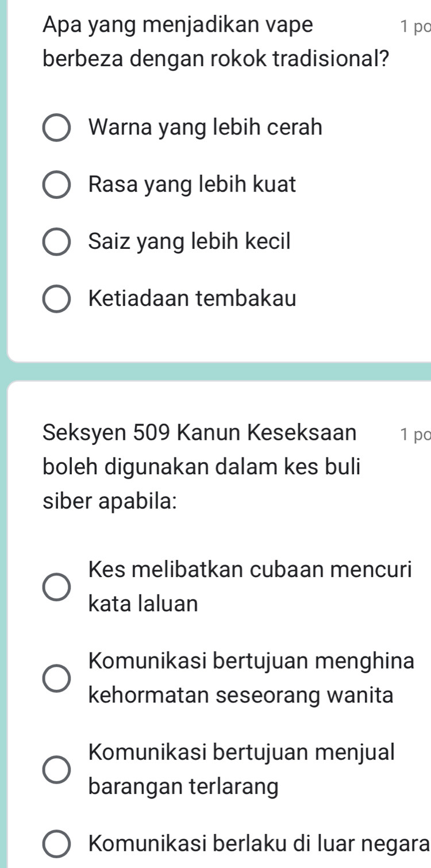This screenshot has height=868, width=431.
Task: Click the 'Ketiadaan tembakau' option text
Action: click(193, 298)
